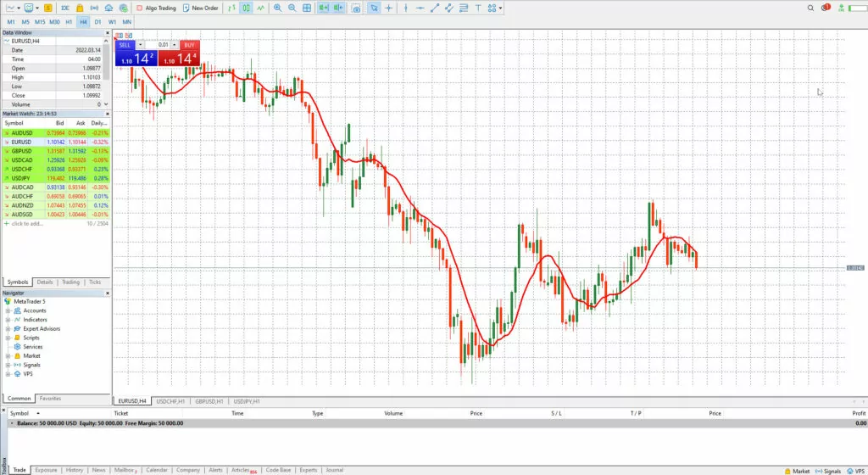Select the D1 timeframe button
The image size is (868, 475).
pyautogui.click(x=97, y=20)
